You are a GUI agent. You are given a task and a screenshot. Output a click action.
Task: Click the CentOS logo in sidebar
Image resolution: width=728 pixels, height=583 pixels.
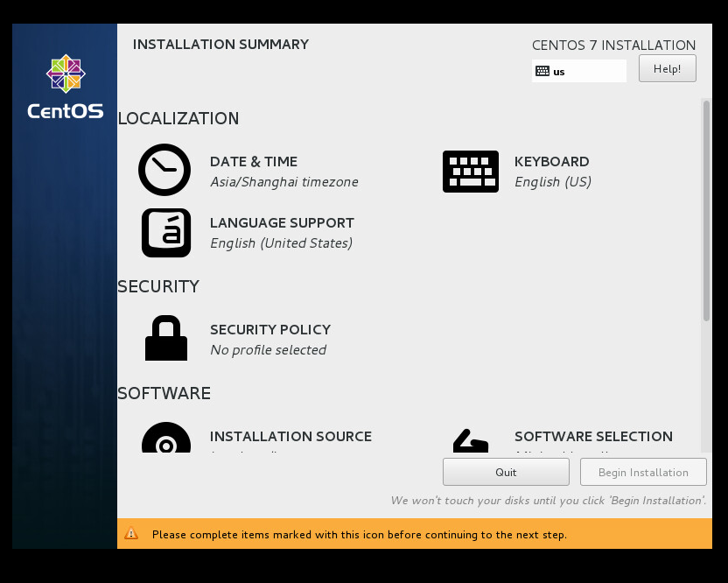tap(66, 87)
